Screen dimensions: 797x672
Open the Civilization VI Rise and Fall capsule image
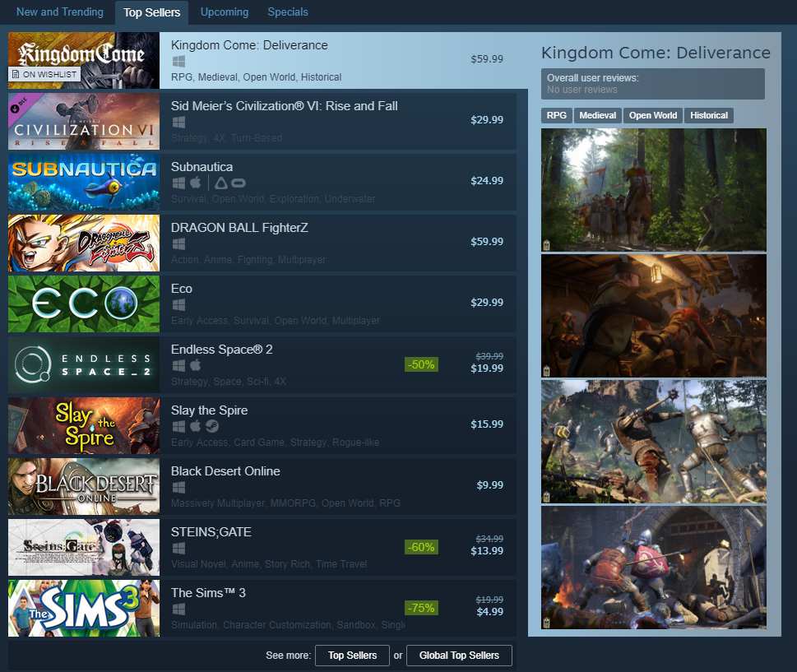pos(84,122)
